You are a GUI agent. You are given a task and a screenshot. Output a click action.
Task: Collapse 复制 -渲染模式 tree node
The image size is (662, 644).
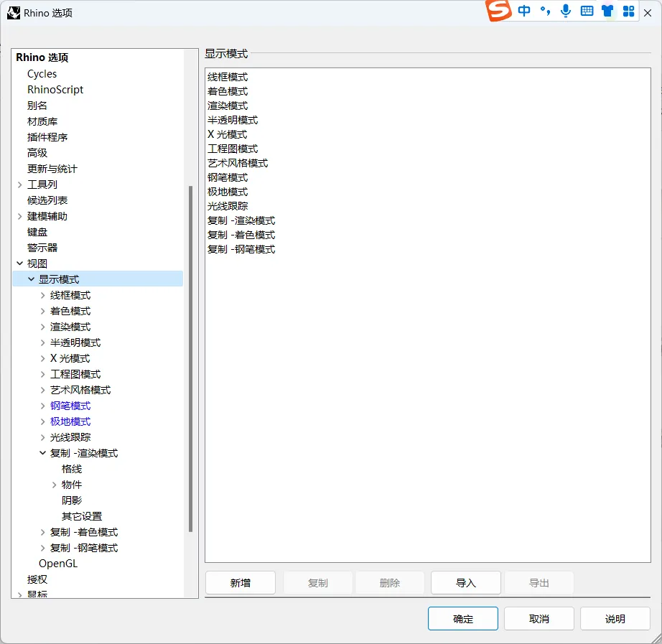(42, 453)
